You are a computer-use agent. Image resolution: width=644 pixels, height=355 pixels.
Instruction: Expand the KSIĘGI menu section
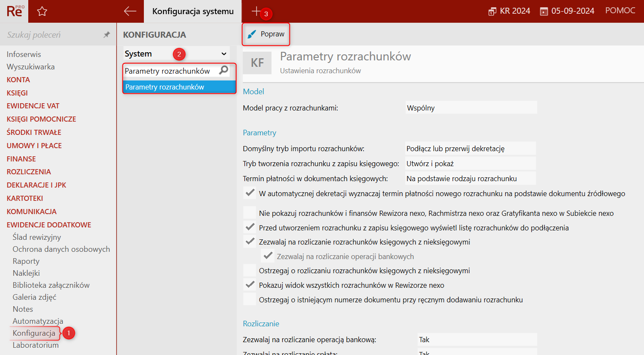coord(17,93)
